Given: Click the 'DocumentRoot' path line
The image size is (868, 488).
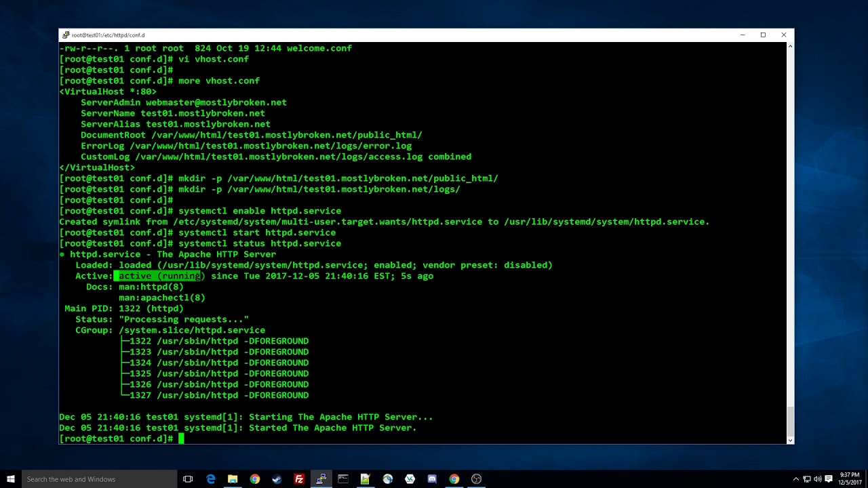Looking at the screenshot, I should click(x=252, y=135).
